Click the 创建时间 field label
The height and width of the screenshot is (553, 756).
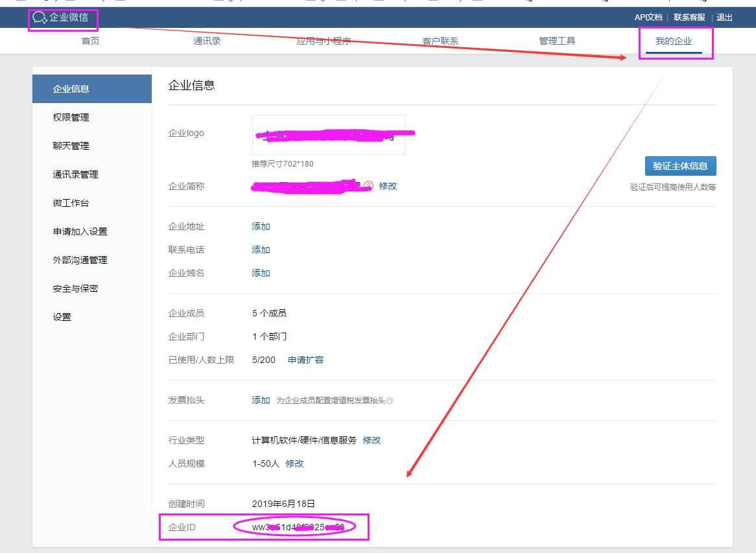coord(186,504)
